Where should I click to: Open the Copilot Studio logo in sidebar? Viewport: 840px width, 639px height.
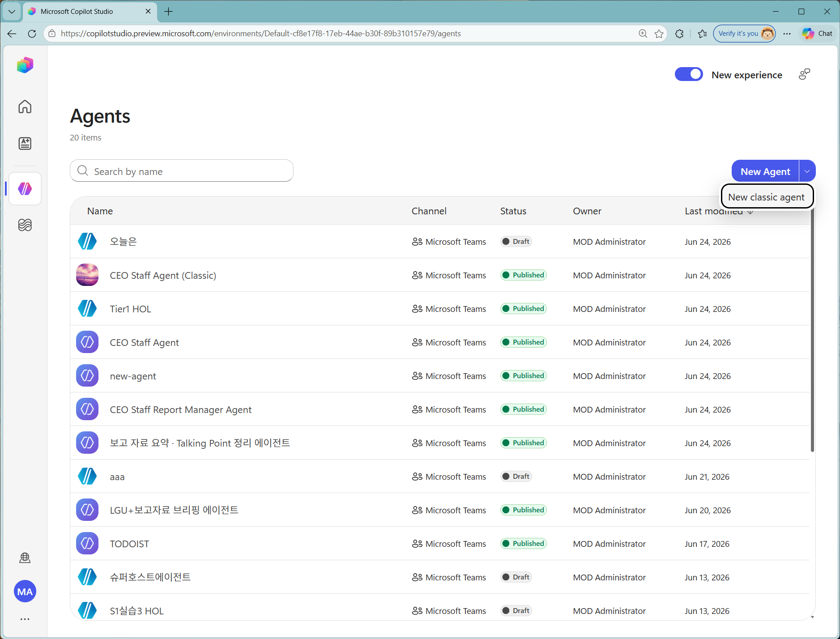[x=25, y=65]
